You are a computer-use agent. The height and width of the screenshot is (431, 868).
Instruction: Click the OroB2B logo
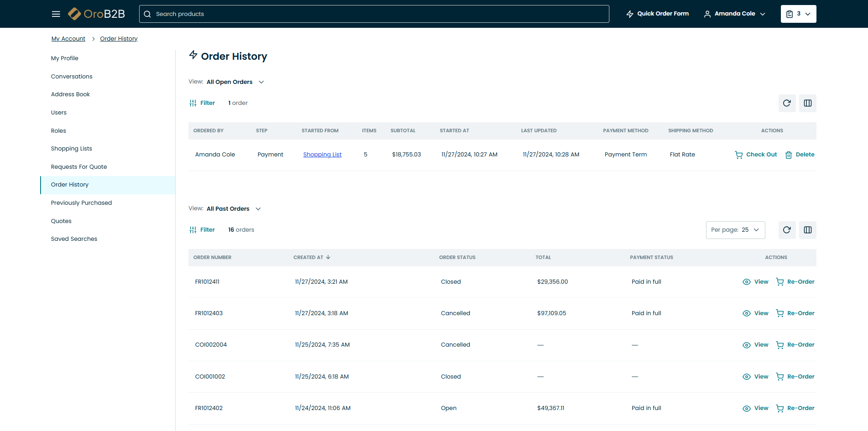coord(97,14)
